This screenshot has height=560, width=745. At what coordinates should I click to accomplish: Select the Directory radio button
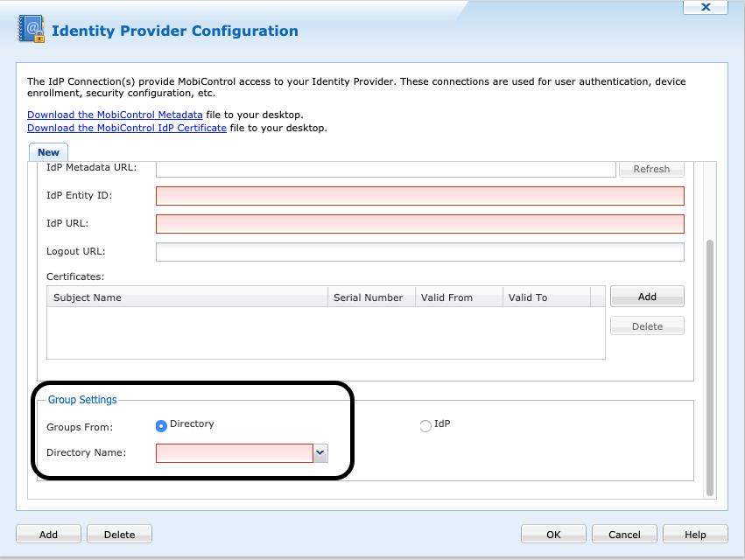161,426
